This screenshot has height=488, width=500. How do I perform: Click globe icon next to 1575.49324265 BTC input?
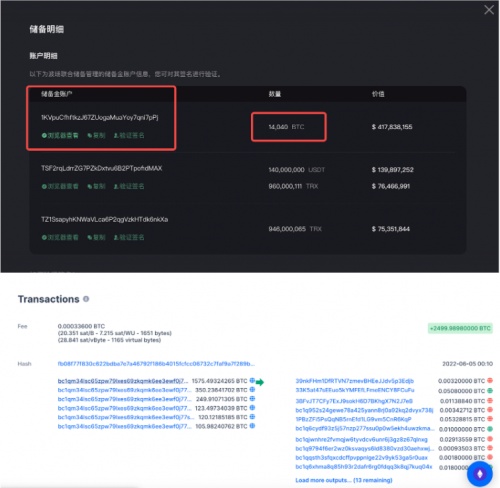pyautogui.click(x=252, y=381)
